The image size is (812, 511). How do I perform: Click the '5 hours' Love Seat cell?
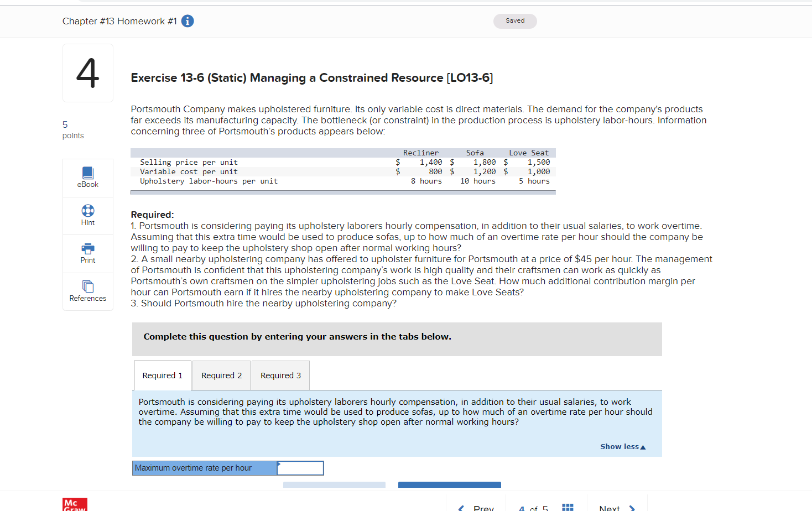coord(534,181)
